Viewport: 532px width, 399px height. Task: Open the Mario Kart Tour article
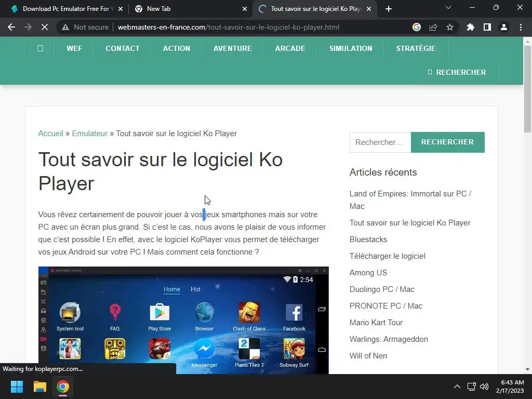point(376,323)
